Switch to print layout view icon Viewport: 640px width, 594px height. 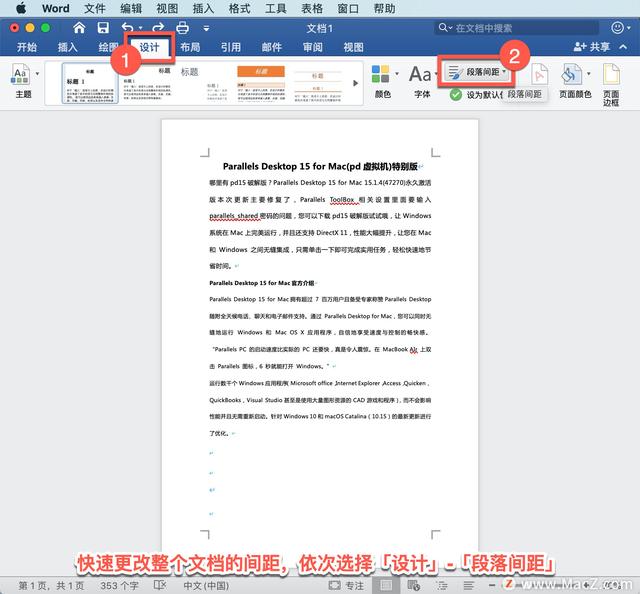pyautogui.click(x=386, y=586)
